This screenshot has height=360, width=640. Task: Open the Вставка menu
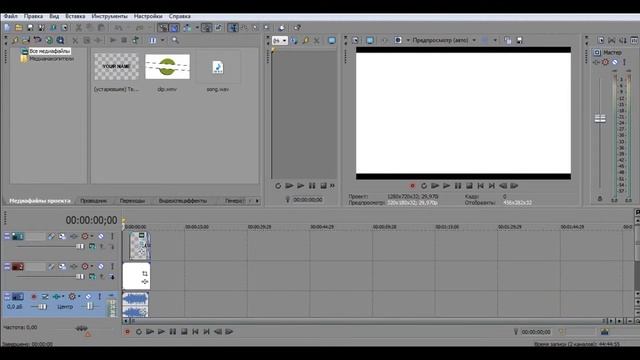click(x=75, y=16)
